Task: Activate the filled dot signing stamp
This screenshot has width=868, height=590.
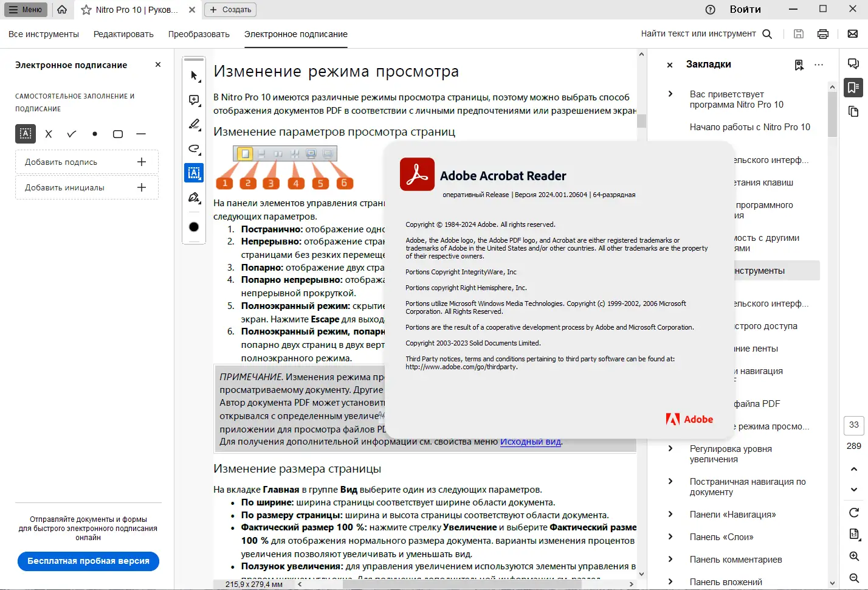Action: coord(94,134)
